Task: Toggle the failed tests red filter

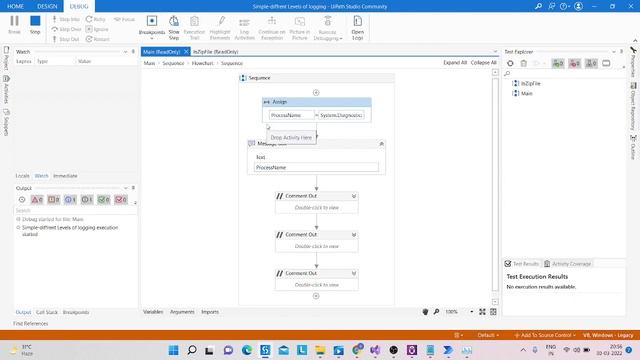Action: click(574, 63)
